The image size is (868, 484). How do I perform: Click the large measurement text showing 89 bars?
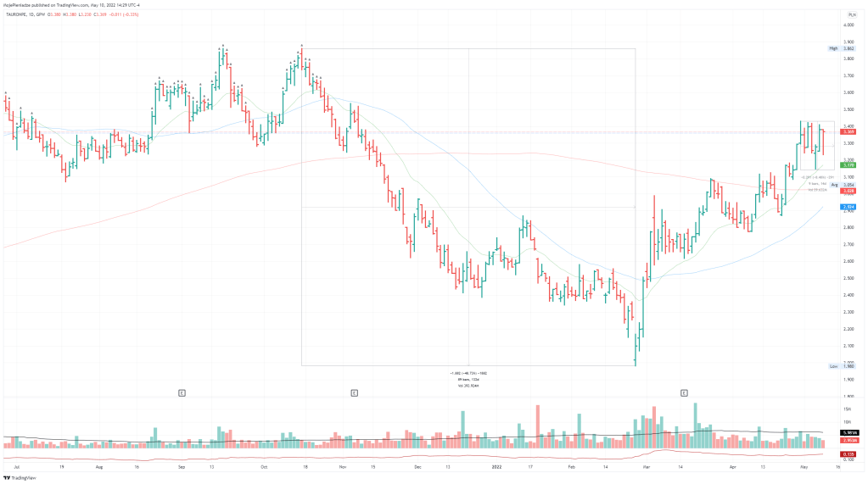point(468,379)
